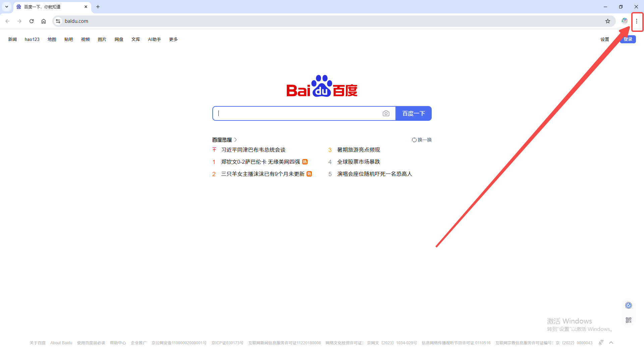This screenshot has height=349, width=644.
Task: Open the AI助手 link
Action: click(x=155, y=39)
